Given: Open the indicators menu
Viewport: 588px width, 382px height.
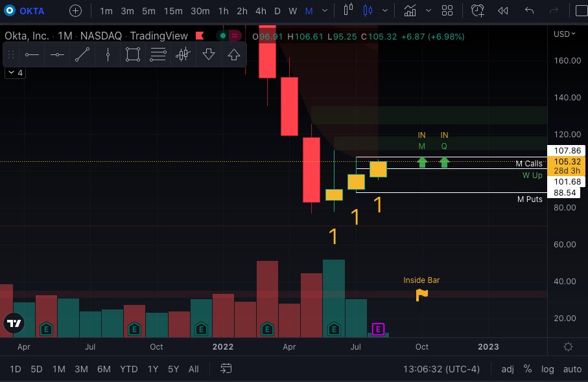Looking at the screenshot, I should pyautogui.click(x=410, y=10).
